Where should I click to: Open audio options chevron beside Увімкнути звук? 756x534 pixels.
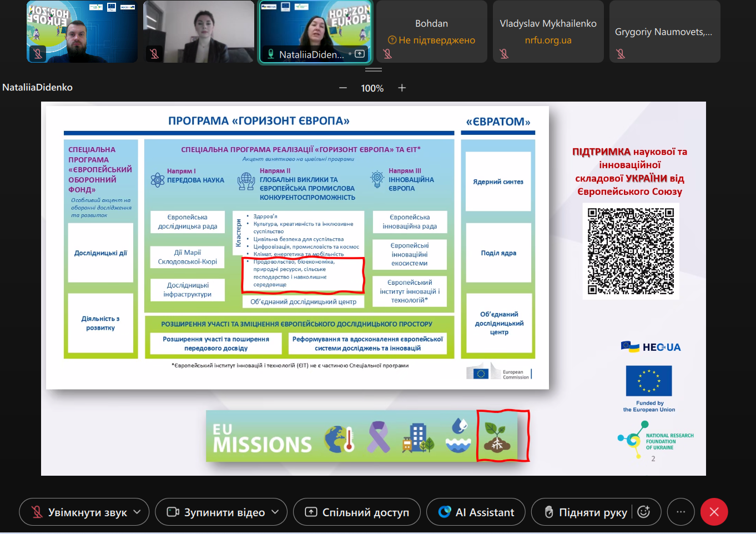point(137,512)
